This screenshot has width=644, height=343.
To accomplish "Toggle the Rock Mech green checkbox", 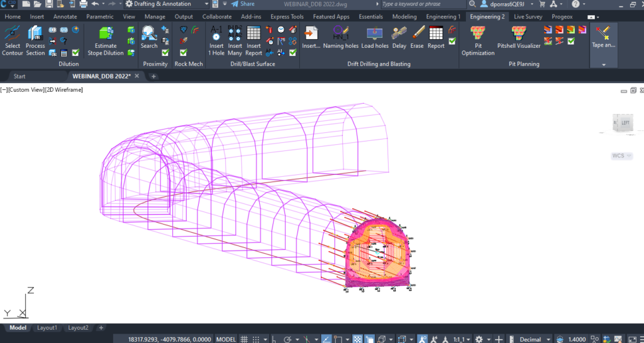I will (184, 53).
